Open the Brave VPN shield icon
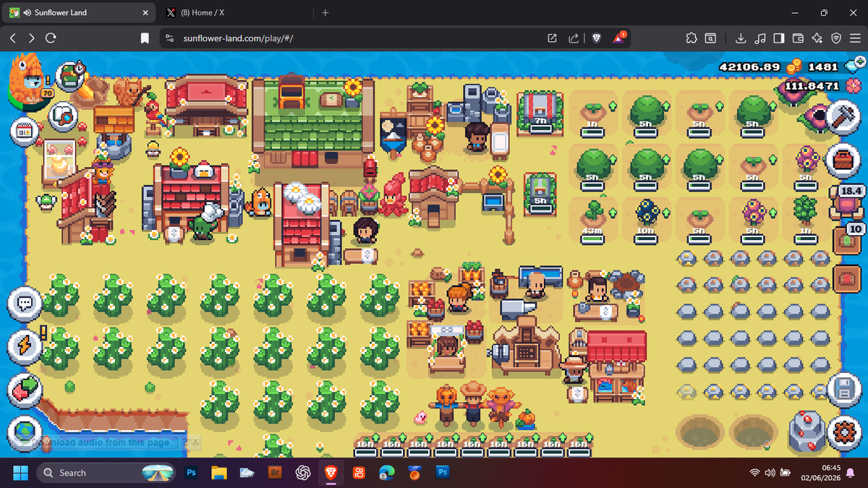This screenshot has height=488, width=868. tap(836, 38)
